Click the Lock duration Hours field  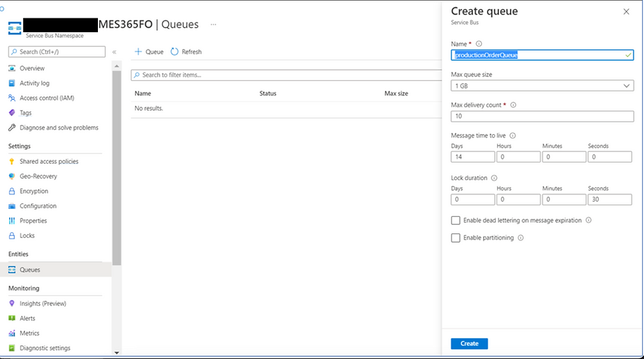[x=518, y=199]
